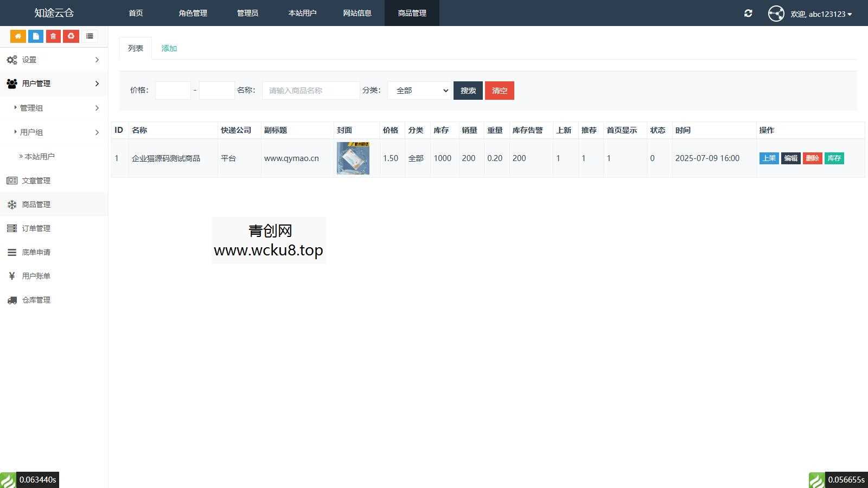Open 网站信息 in the top menu
Viewport: 868px width, 488px height.
[x=357, y=13]
